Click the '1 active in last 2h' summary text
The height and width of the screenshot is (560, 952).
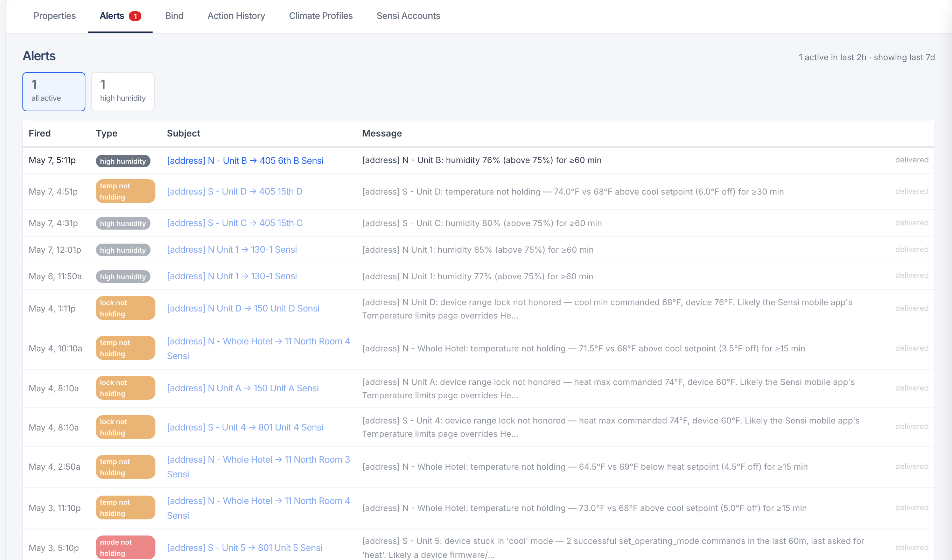point(832,57)
